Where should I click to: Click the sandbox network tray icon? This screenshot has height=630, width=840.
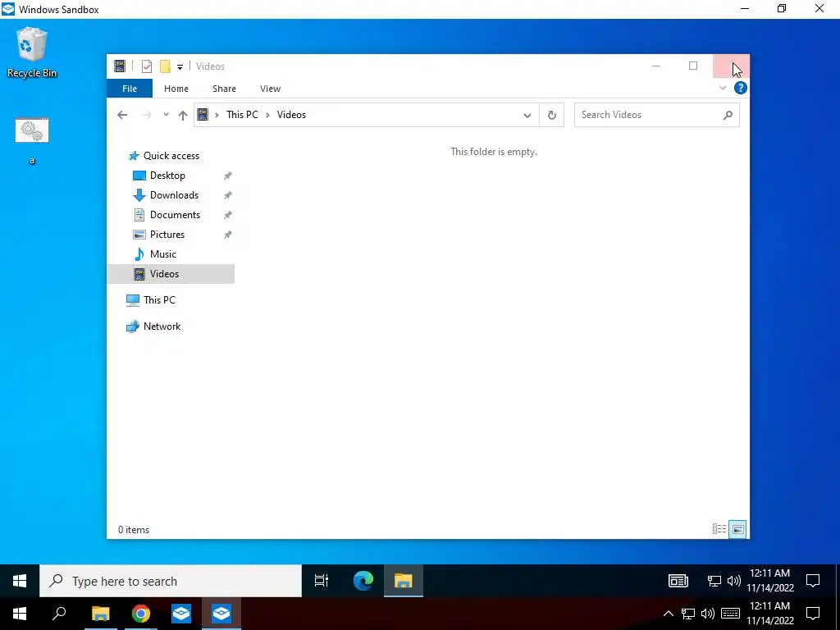point(714,582)
